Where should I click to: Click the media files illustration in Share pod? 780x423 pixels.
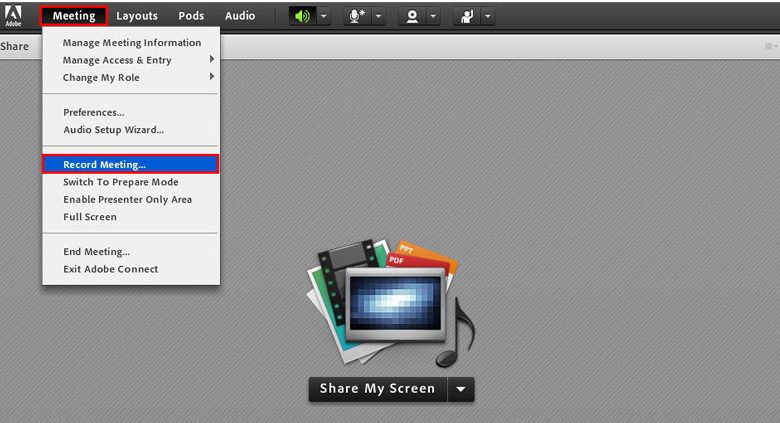390,303
